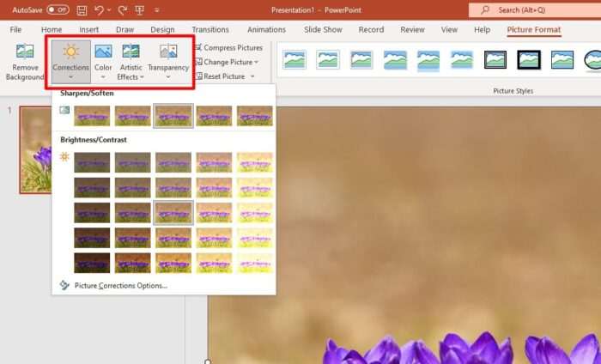Go to the Slide Show tab
This screenshot has height=364, width=601.
[x=323, y=29]
